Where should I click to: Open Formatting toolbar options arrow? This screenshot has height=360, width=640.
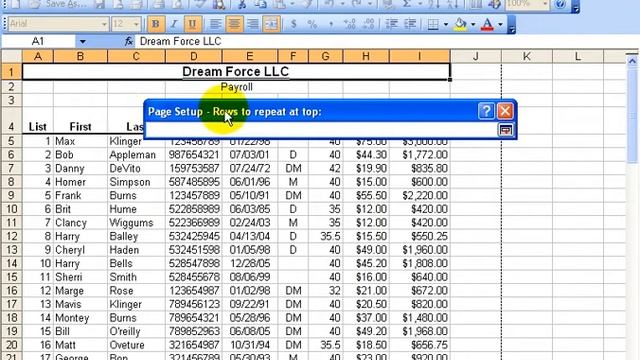tap(511, 25)
